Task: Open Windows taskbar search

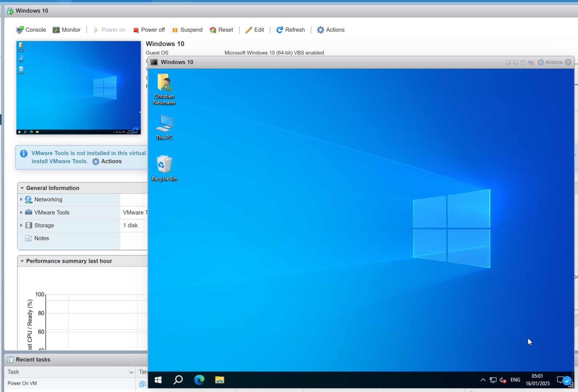Action: [178, 380]
